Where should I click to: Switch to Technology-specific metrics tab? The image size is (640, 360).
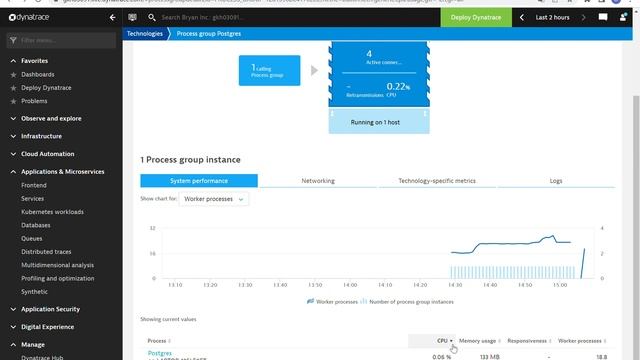coord(437,181)
